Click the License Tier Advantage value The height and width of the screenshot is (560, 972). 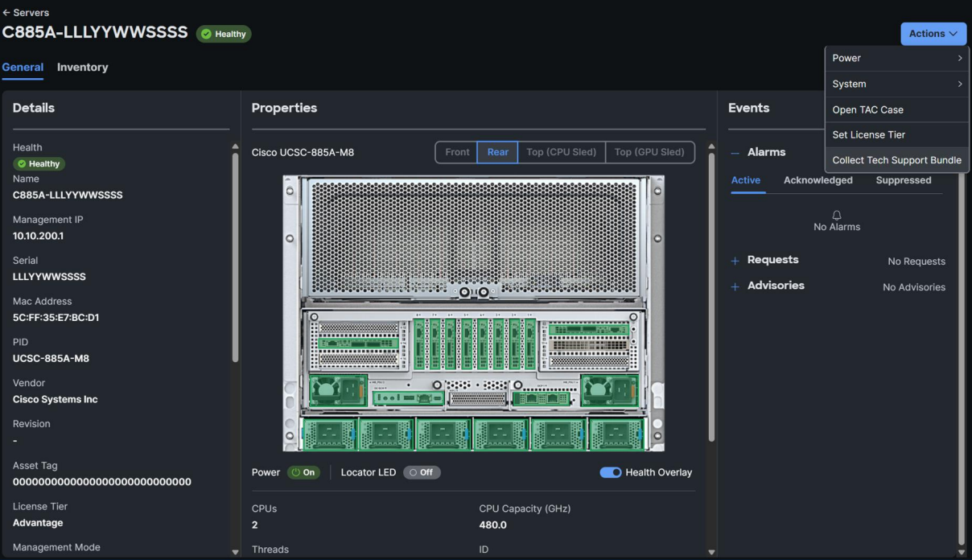tap(38, 522)
